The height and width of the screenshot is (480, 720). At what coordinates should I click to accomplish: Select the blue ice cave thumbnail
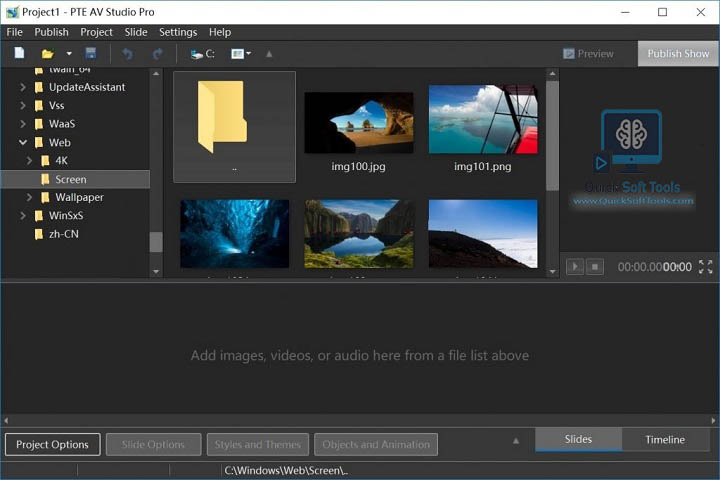coord(234,233)
